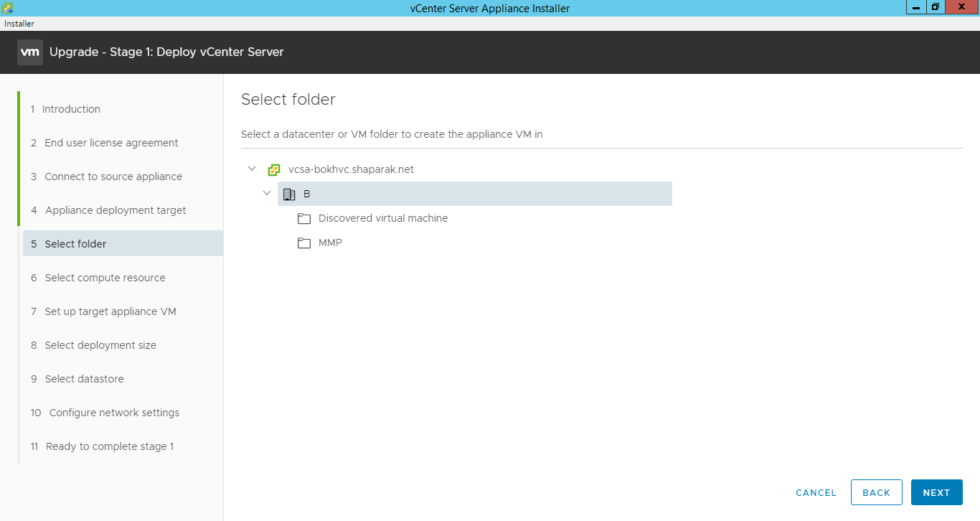Click the BACK button
Screen dimensions: 980x521
pos(876,492)
